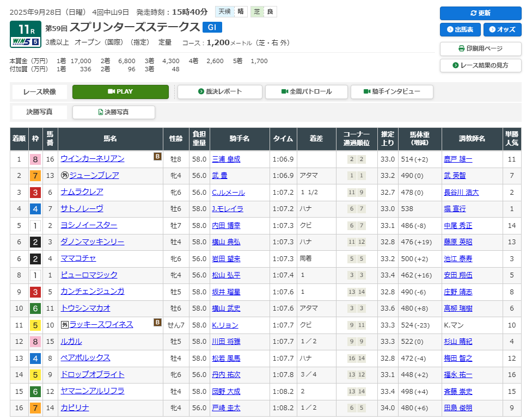
Task: Watch the 全周パトロール patrol video
Action: [306, 91]
